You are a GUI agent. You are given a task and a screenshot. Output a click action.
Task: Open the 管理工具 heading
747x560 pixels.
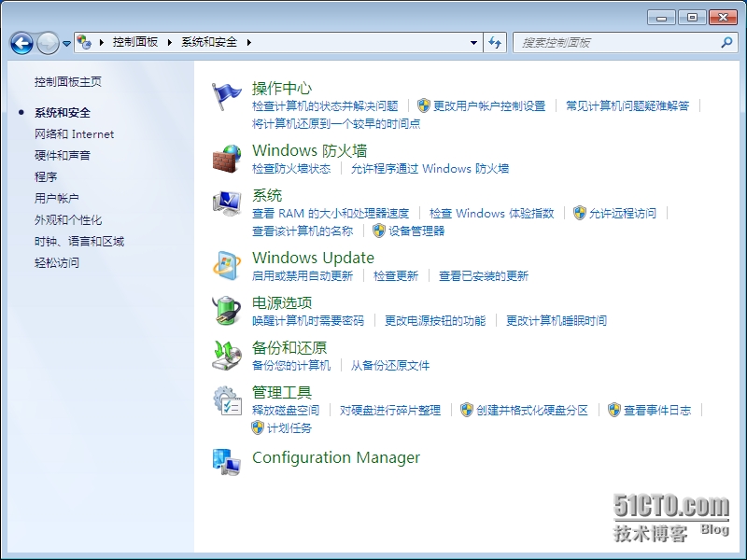(x=282, y=392)
